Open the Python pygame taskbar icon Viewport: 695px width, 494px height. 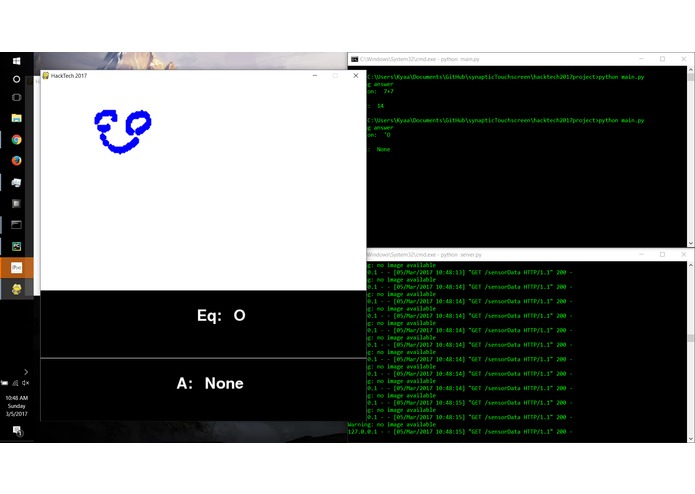pyautogui.click(x=16, y=289)
